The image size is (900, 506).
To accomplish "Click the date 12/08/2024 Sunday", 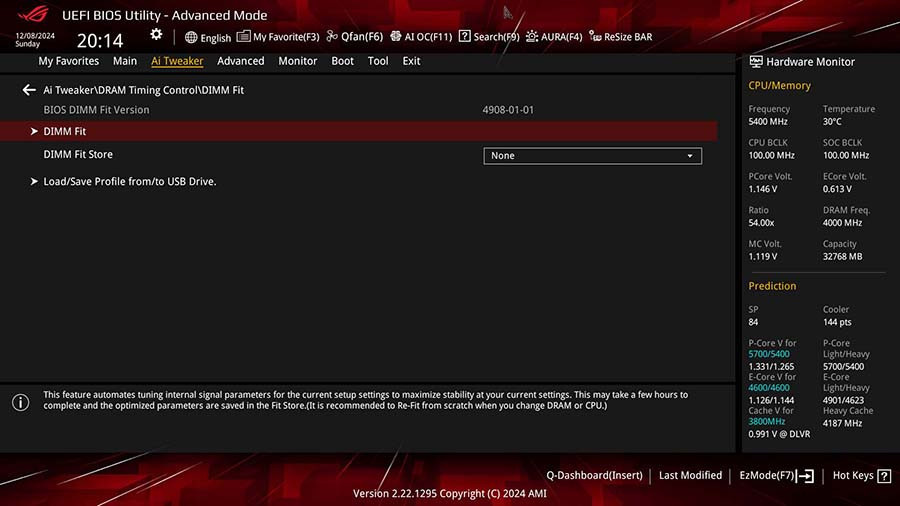I will (35, 40).
